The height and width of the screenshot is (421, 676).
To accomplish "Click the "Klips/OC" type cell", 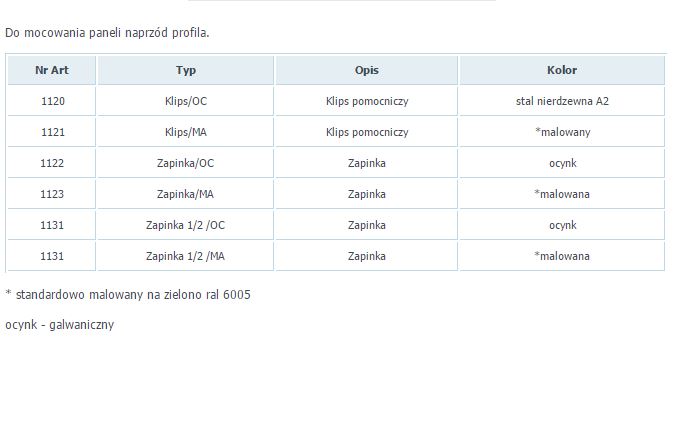I will click(185, 101).
